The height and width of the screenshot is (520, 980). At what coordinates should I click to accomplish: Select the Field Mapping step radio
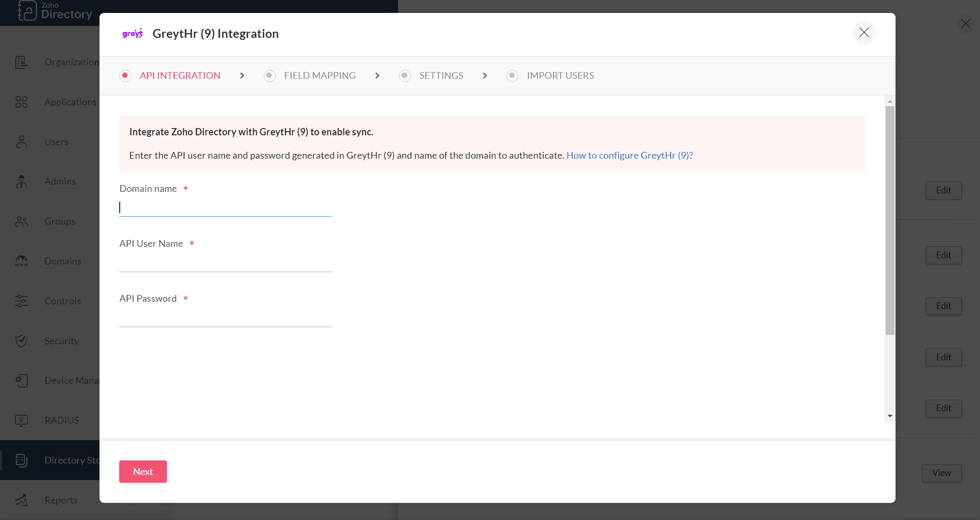point(269,76)
